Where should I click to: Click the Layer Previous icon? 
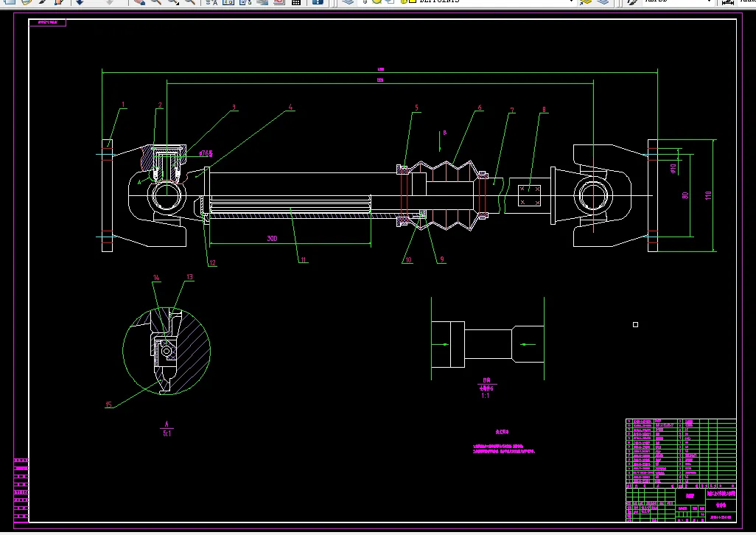[603, 2]
